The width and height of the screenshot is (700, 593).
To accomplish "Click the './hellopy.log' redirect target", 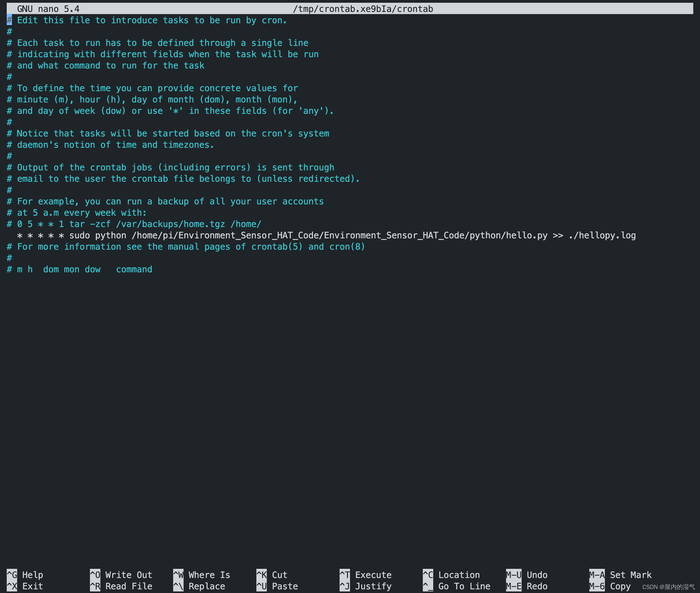I will click(x=602, y=236).
